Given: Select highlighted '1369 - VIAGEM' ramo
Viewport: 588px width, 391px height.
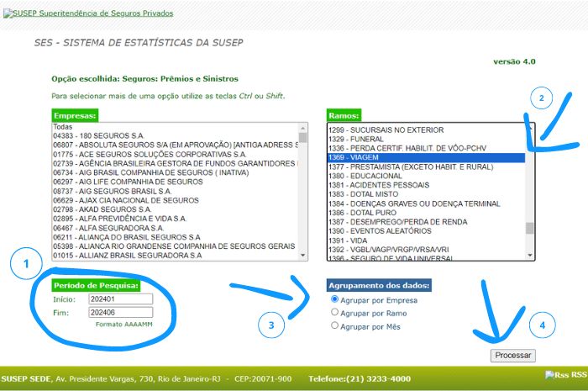Looking at the screenshot, I should (427, 157).
